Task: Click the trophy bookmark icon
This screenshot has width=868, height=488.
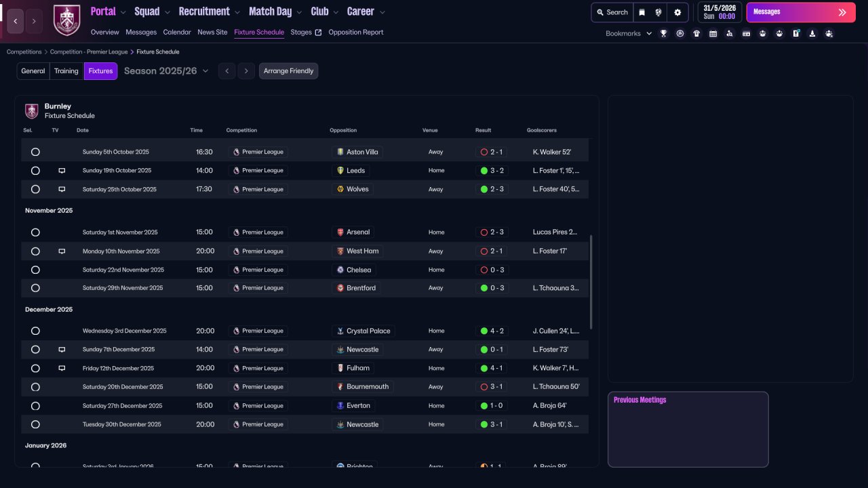Action: (x=663, y=33)
